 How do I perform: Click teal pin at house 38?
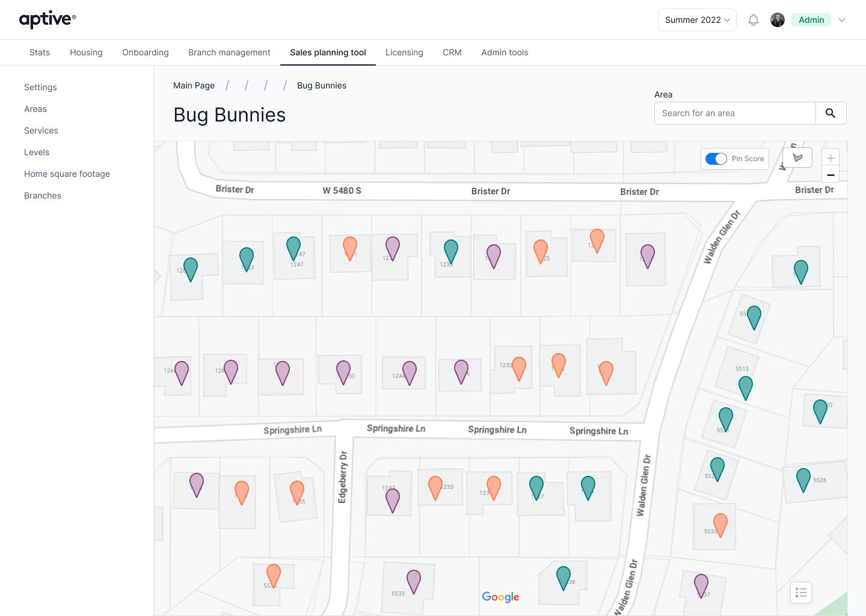[x=564, y=578]
